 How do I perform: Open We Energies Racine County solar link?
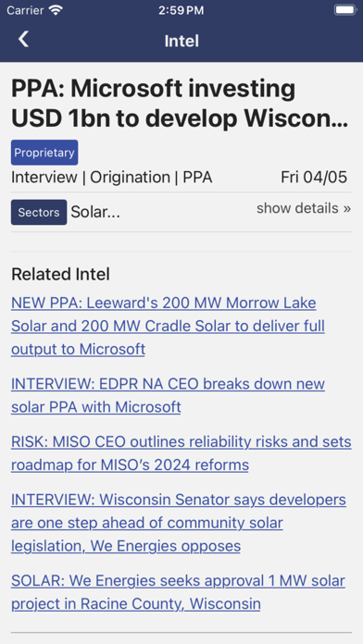[178, 592]
